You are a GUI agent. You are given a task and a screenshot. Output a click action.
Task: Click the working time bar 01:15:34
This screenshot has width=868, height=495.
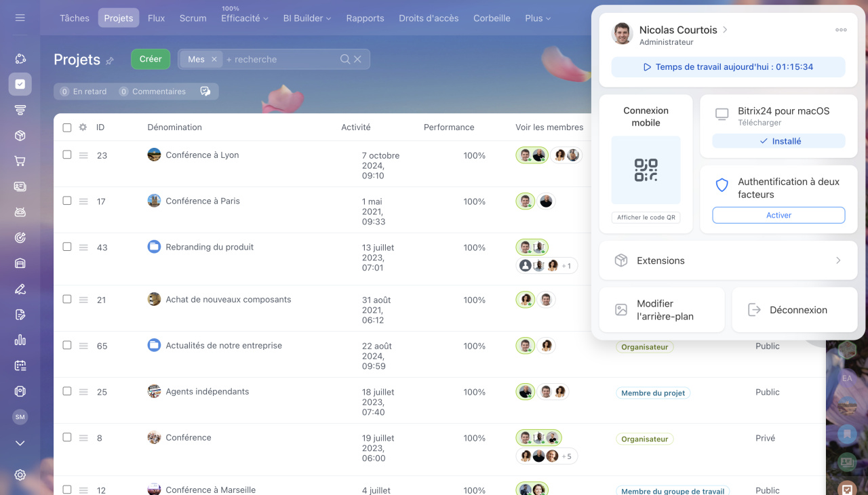pos(728,67)
